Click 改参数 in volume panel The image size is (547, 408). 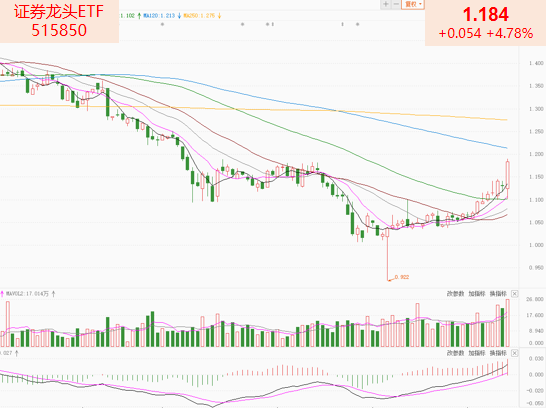coord(456,294)
